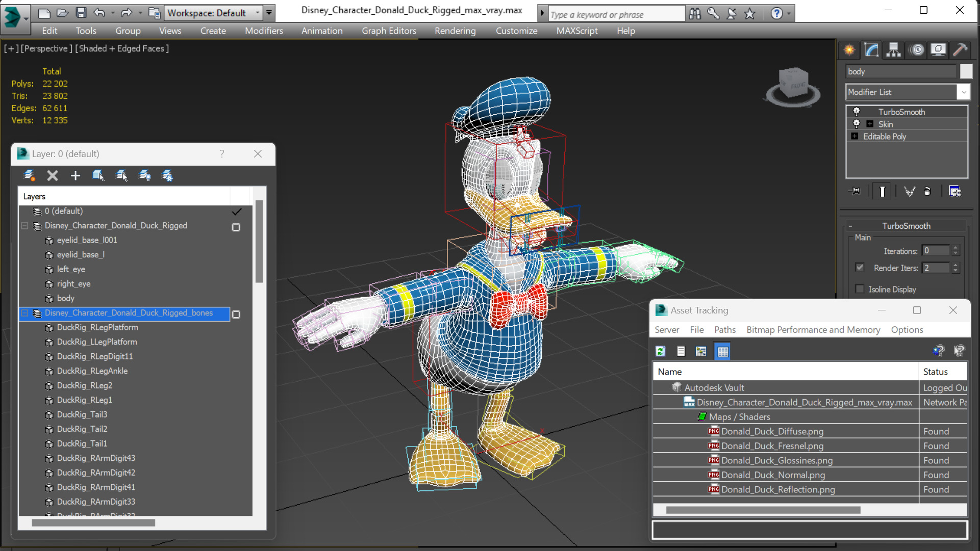Click the Redo arrow icon

coord(127,13)
